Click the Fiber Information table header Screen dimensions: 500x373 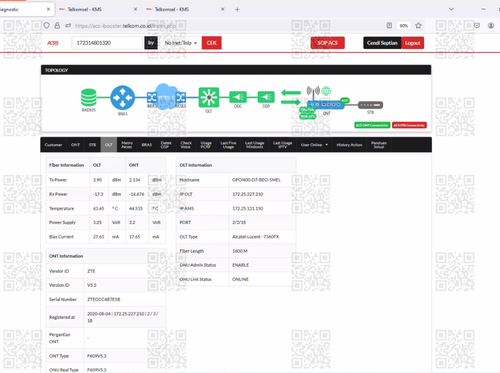pyautogui.click(x=66, y=165)
